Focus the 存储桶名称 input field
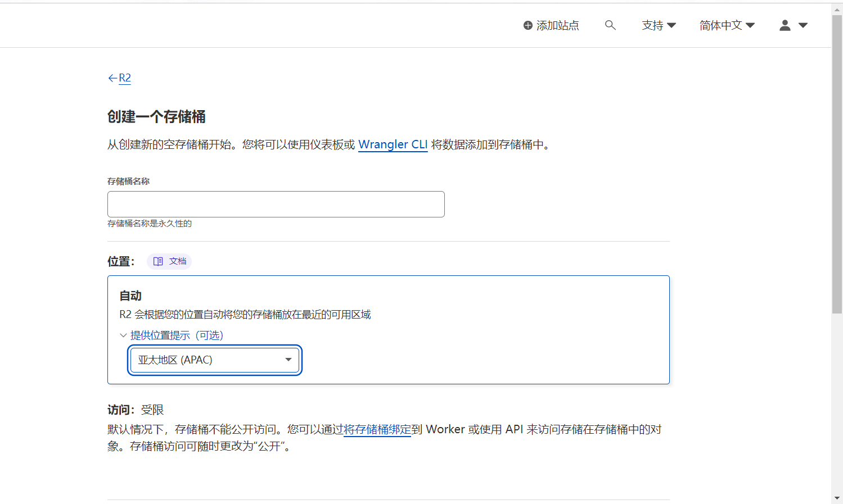This screenshot has width=843, height=504. (x=276, y=204)
